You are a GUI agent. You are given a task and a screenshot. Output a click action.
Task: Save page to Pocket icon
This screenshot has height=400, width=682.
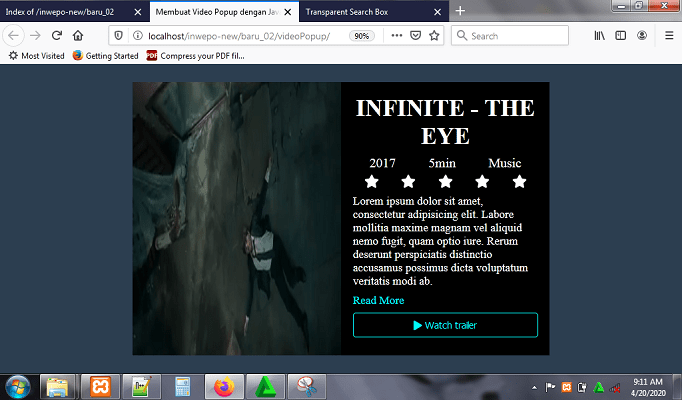pos(415,36)
